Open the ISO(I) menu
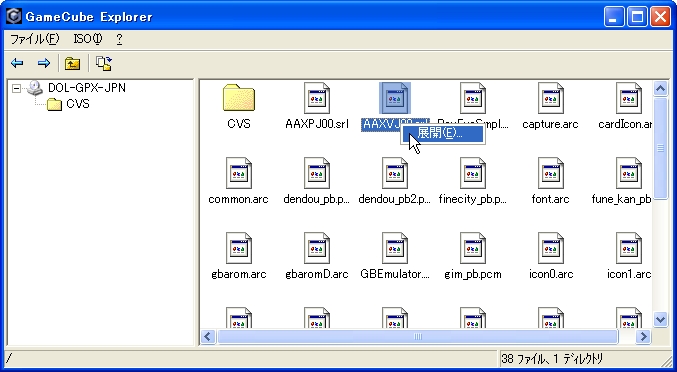 point(88,39)
